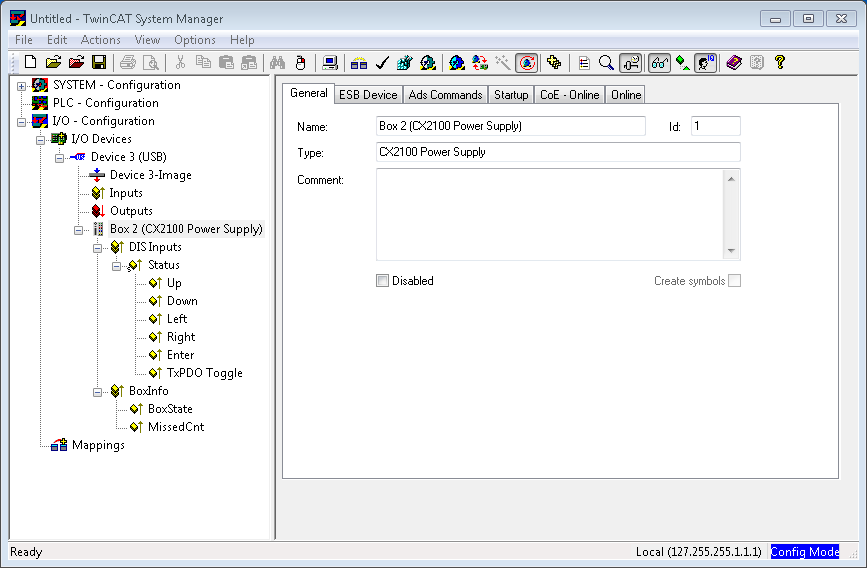867x568 pixels.
Task: Select the Right input variable
Action: (181, 337)
